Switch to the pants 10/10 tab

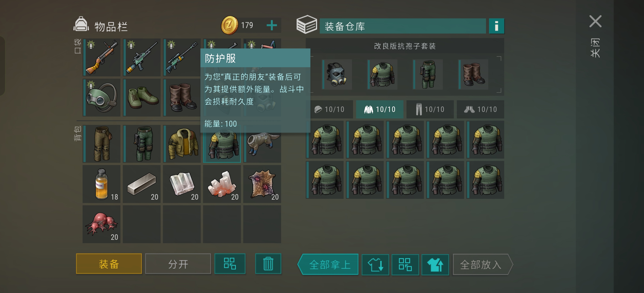point(430,109)
